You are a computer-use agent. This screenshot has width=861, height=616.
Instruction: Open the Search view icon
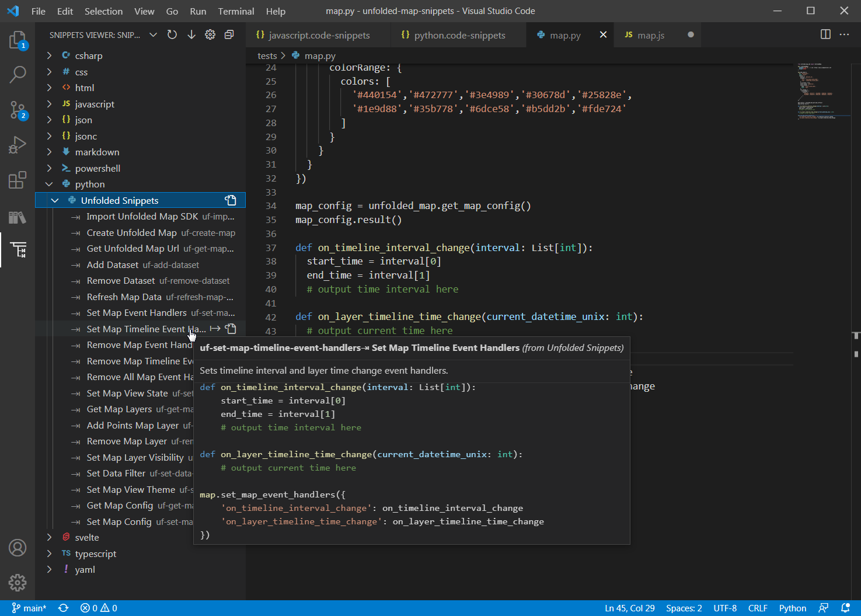coord(18,75)
